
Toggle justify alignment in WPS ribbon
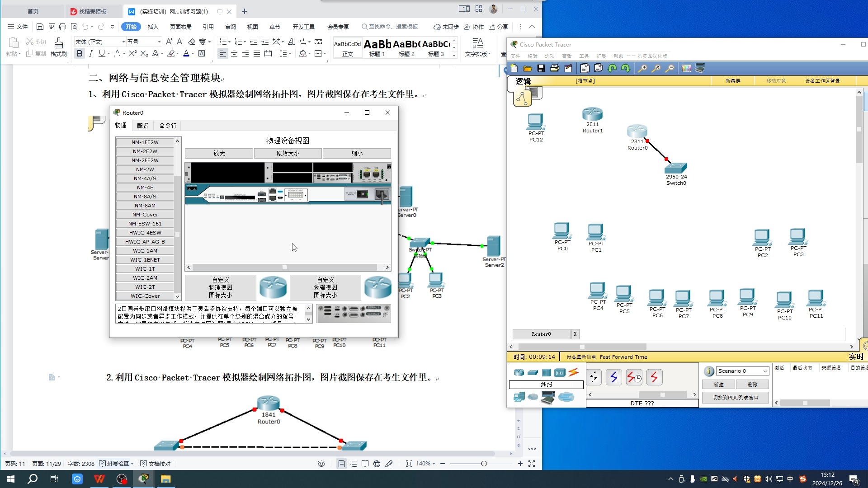point(257,53)
